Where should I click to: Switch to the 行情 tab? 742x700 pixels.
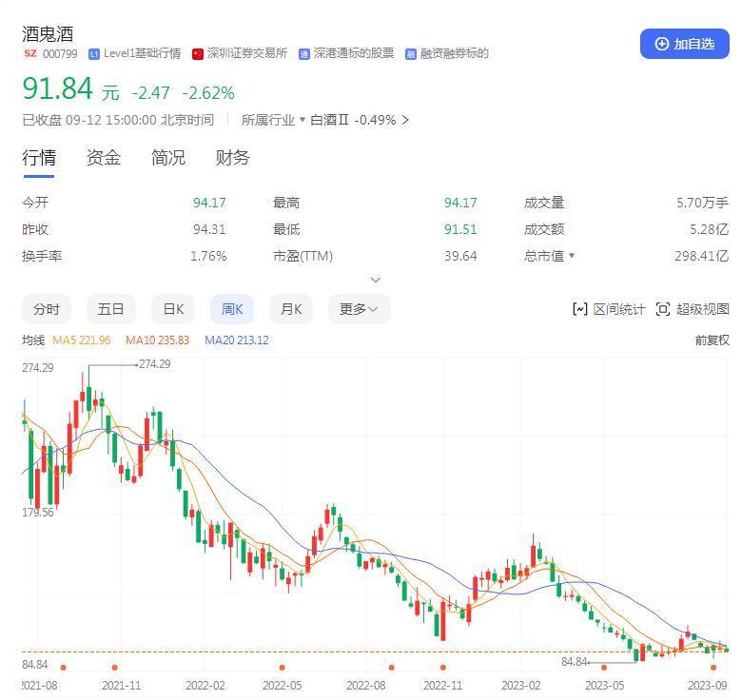[39, 158]
